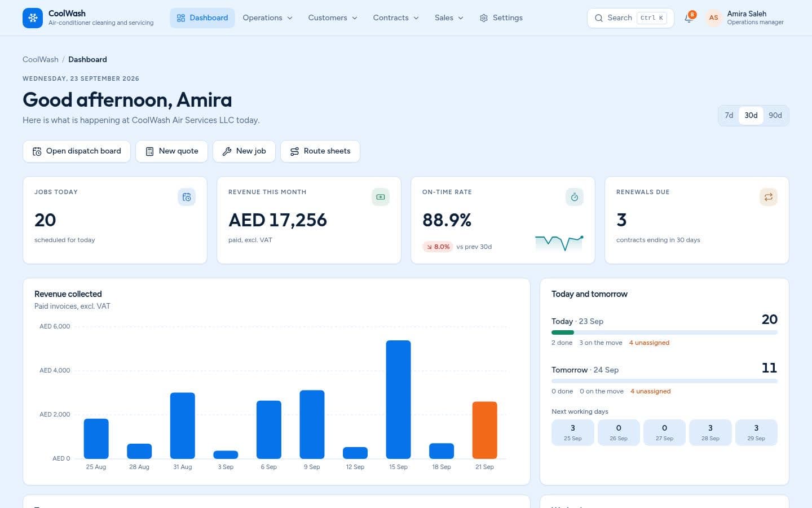The width and height of the screenshot is (812, 508).
Task: Click the New quote button
Action: (x=172, y=151)
